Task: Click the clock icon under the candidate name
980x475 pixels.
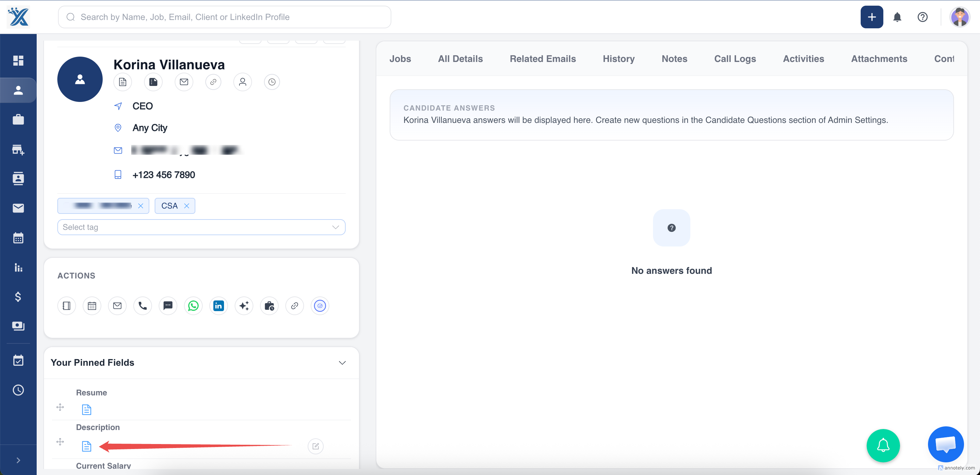Action: (272, 82)
